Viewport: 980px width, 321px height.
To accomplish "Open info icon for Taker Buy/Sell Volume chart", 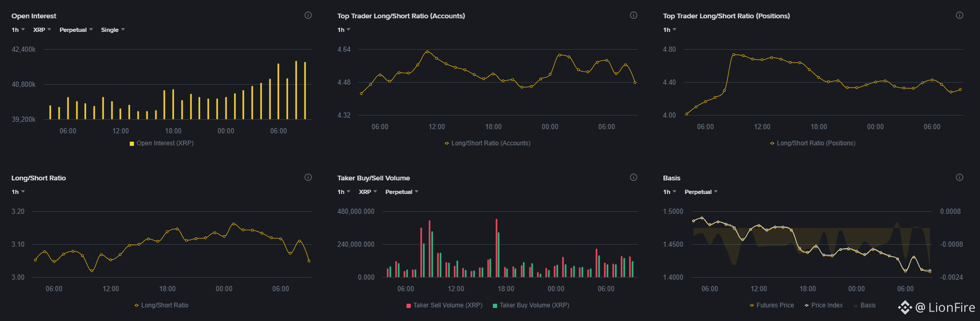I will [x=634, y=177].
